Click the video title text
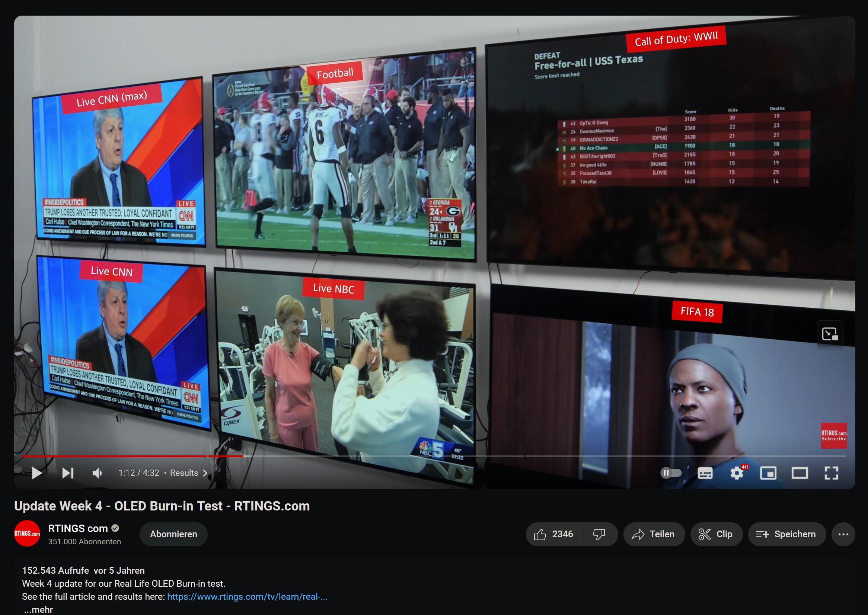The height and width of the screenshot is (615, 868). click(162, 506)
